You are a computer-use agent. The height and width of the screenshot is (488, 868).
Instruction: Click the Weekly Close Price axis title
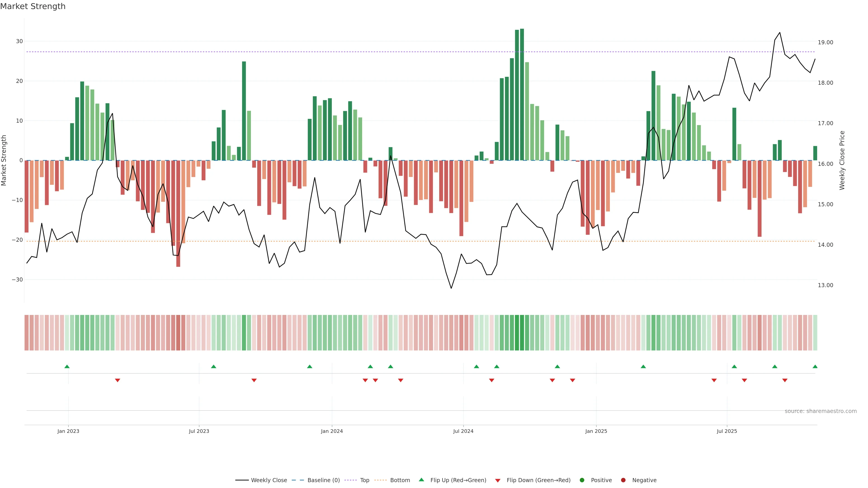842,160
